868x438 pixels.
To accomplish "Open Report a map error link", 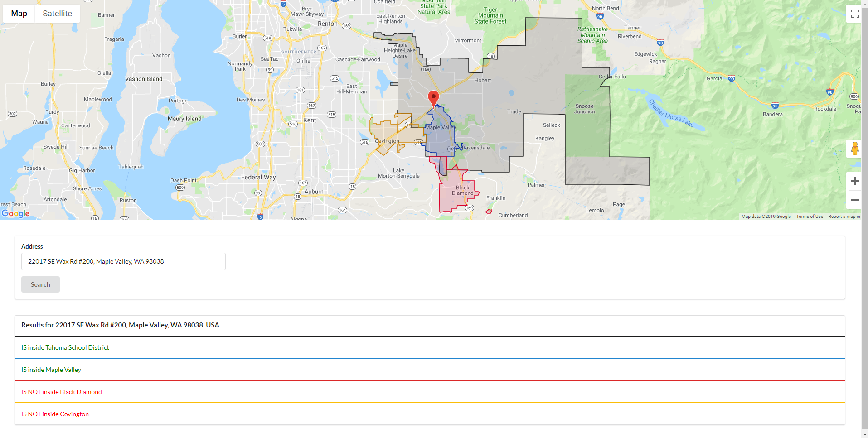I will (x=844, y=217).
